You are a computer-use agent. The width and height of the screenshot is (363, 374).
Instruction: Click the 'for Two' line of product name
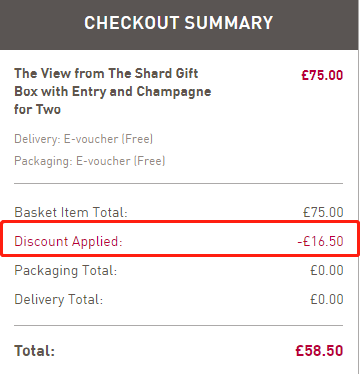(37, 109)
